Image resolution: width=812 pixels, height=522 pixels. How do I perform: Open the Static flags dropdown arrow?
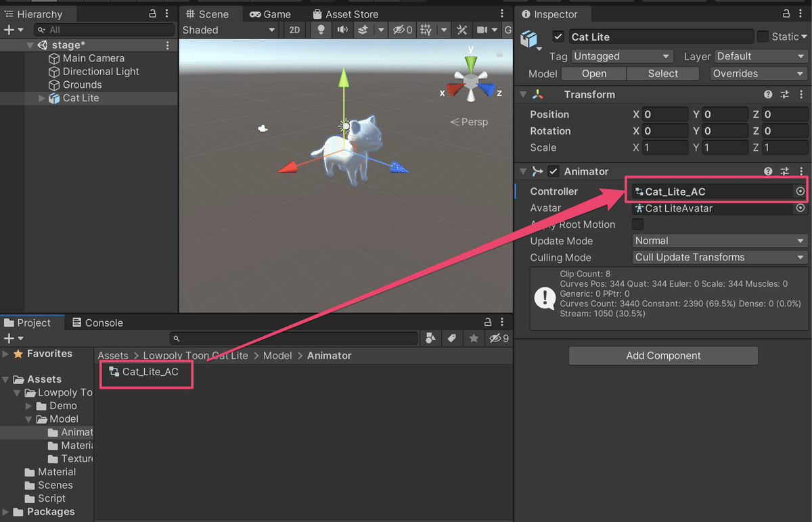point(805,37)
